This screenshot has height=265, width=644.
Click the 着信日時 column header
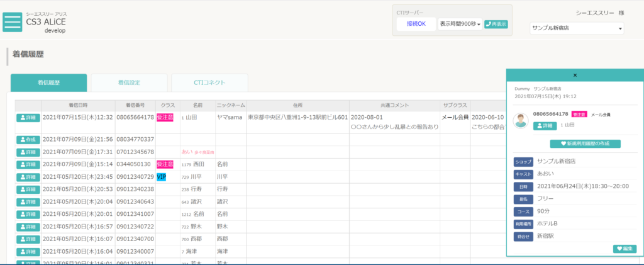[x=78, y=105]
